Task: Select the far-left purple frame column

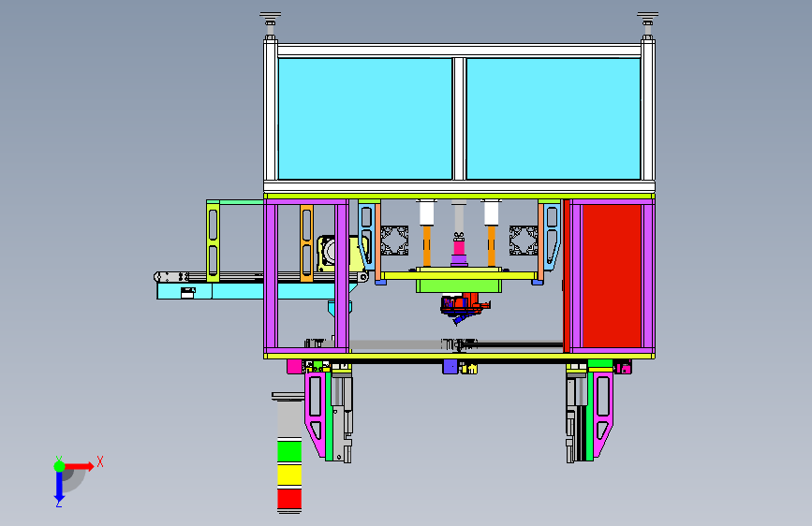Action: click(271, 276)
